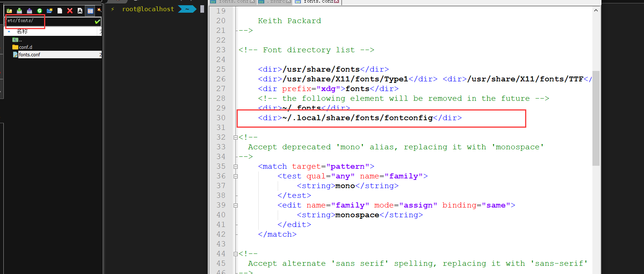Toggle the file list view layout icon
This screenshot has width=644, height=274.
[x=90, y=11]
